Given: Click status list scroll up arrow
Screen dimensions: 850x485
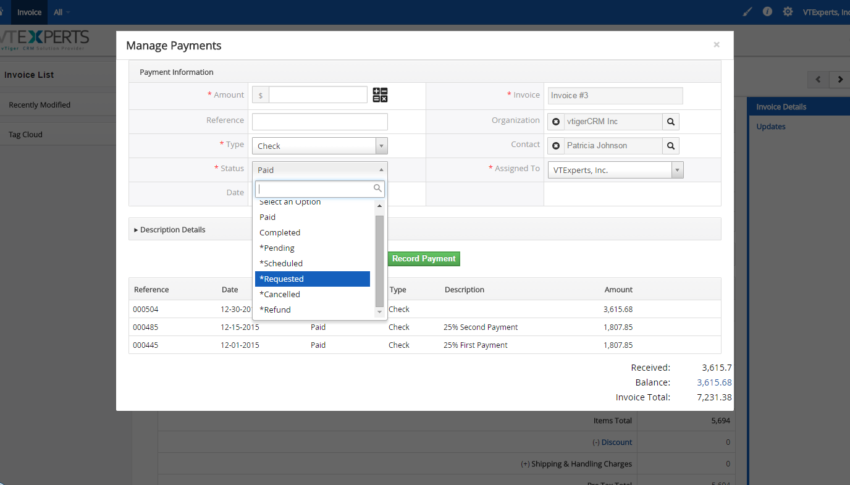Looking at the screenshot, I should (379, 206).
